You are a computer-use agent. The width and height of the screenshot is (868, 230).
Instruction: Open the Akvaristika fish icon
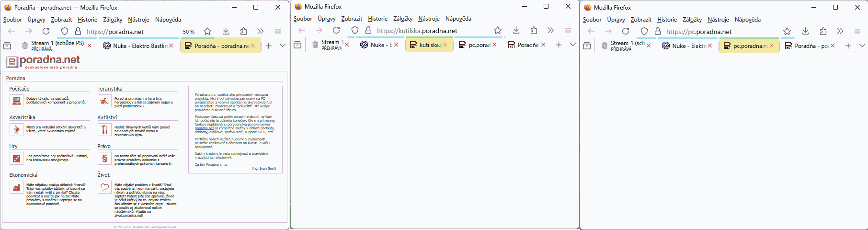(17, 129)
